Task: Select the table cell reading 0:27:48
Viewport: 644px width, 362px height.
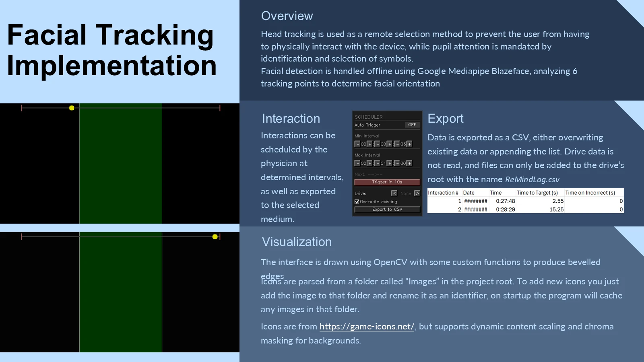Action: 506,201
